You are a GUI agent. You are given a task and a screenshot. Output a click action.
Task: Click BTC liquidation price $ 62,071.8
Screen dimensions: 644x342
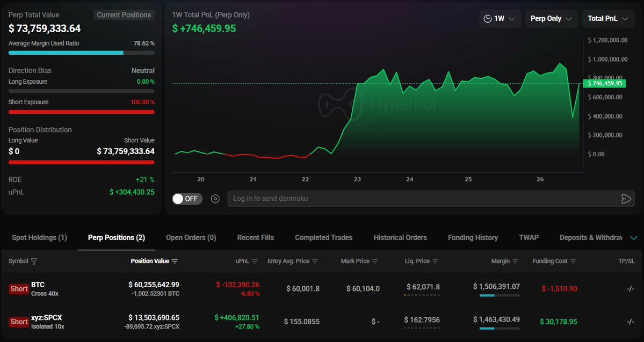(423, 287)
